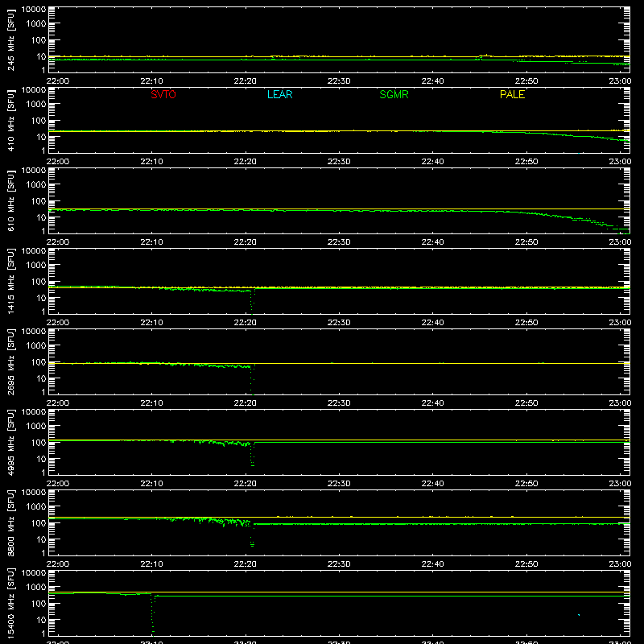Click the 23:00 label under 245 MHz plot
The width and height of the screenshot is (644, 644).
click(x=620, y=81)
